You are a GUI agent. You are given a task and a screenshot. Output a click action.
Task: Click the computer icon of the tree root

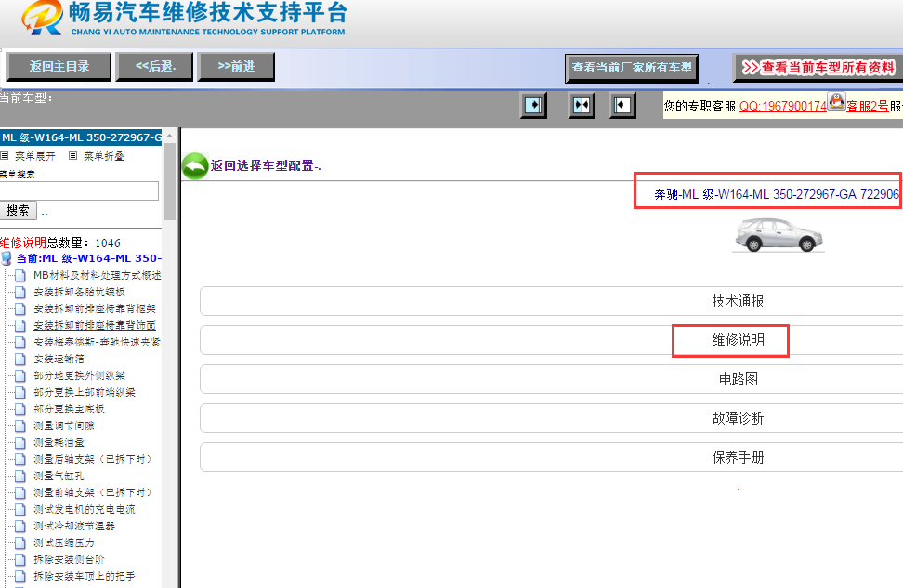coord(7,258)
